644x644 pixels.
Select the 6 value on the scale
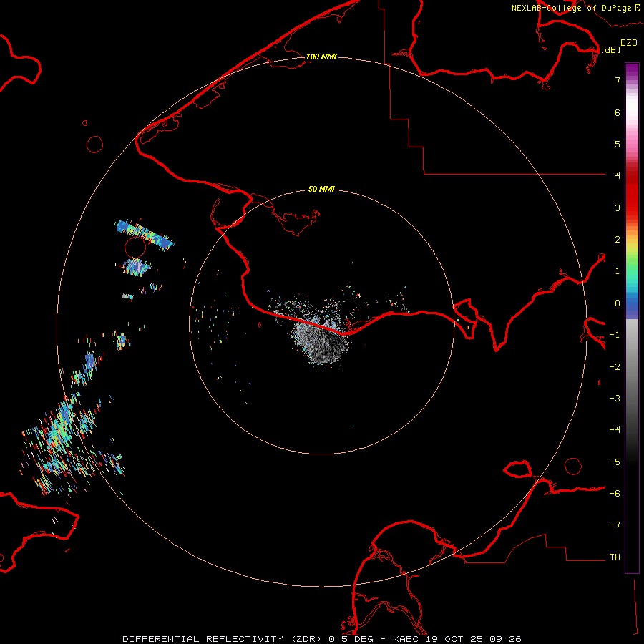618,112
